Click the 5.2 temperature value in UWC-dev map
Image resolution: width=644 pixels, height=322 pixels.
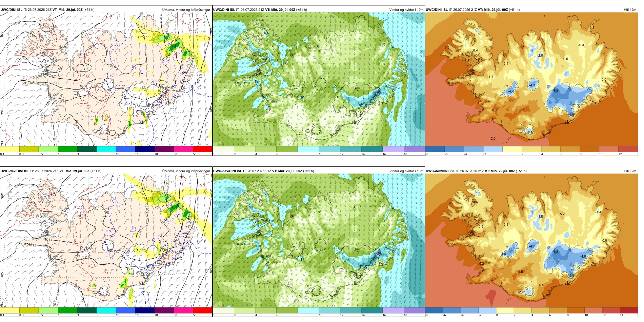(562, 214)
